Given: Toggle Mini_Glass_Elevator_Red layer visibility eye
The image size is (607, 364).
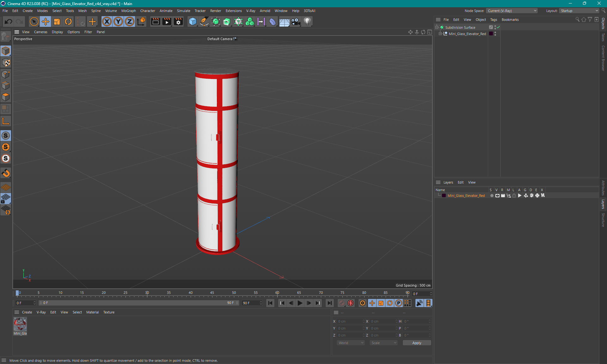Looking at the screenshot, I should pos(497,196).
